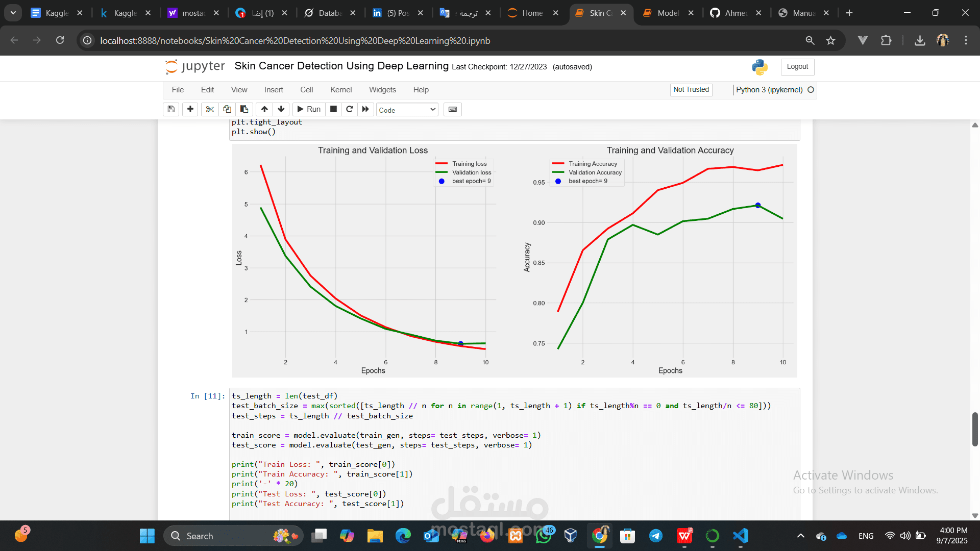The image size is (980, 551).
Task: Open the Chrome profile avatar
Action: 943,40
